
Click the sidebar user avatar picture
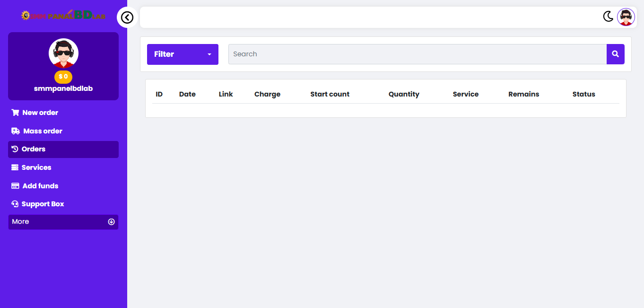pos(63,53)
